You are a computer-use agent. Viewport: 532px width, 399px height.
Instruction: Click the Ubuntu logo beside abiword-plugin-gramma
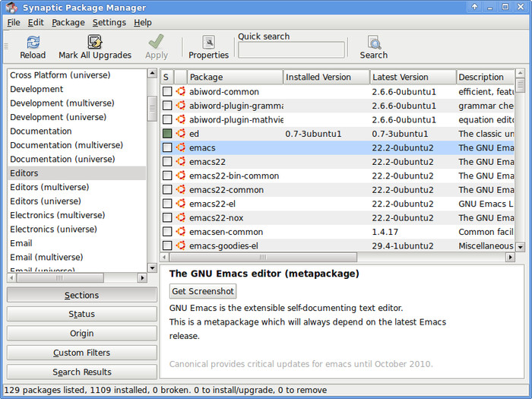point(181,106)
